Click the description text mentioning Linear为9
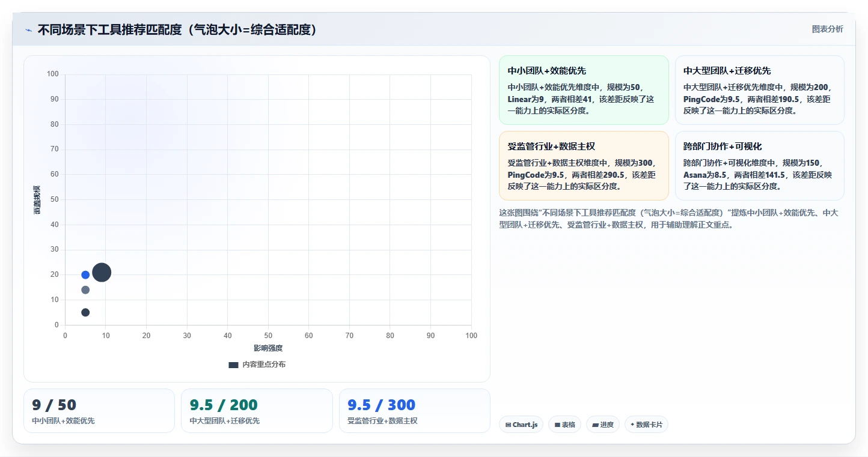Viewport: 868px width, 457px height. [581, 98]
